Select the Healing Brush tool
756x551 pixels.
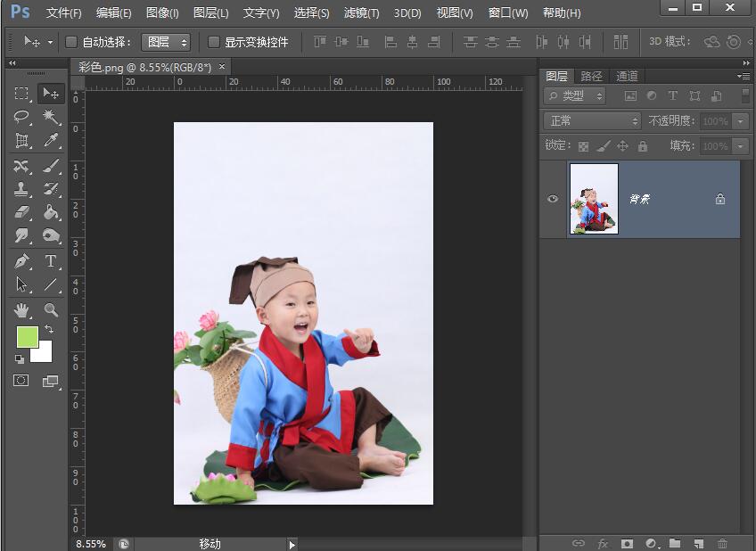tap(21, 167)
